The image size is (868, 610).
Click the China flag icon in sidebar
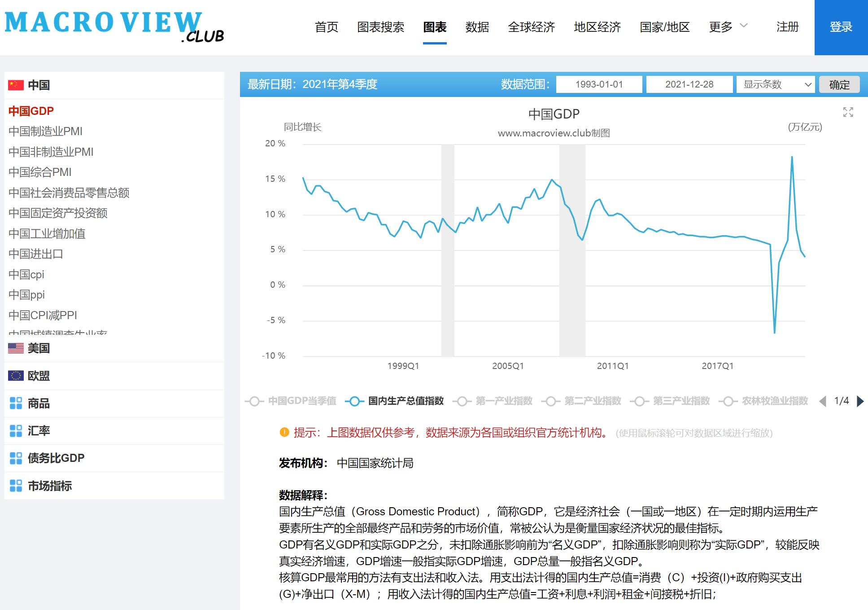tap(16, 85)
